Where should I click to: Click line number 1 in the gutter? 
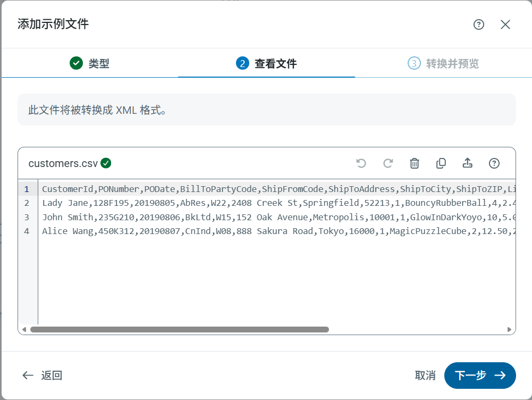(27, 189)
